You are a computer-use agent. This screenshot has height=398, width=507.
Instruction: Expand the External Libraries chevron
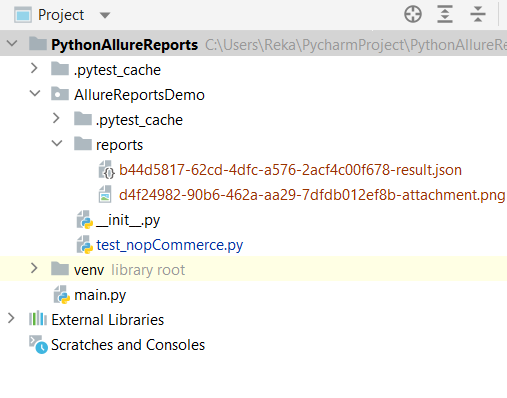(11, 318)
